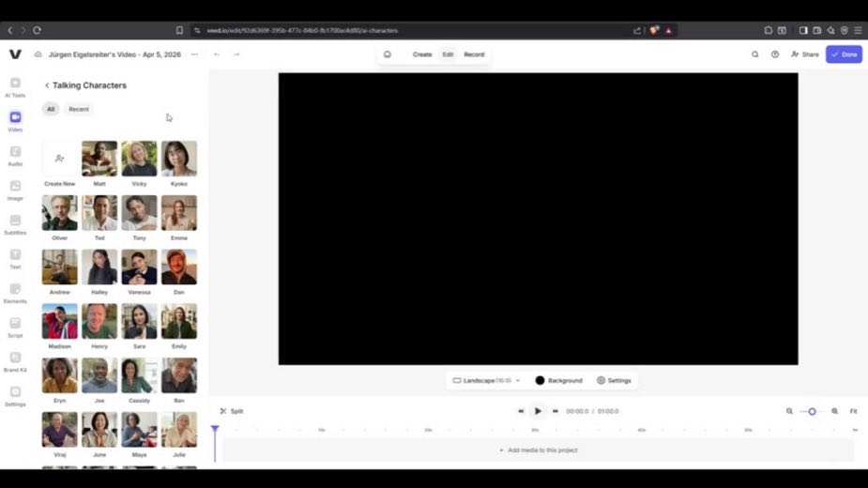Open the help question mark icon
The height and width of the screenshot is (488, 868).
point(775,54)
